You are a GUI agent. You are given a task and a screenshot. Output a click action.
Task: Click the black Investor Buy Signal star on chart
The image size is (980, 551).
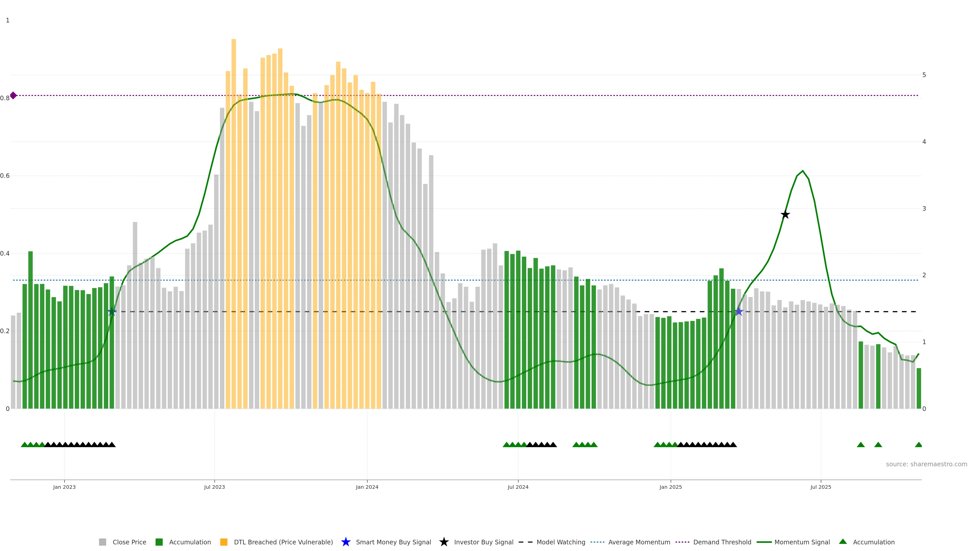(785, 215)
